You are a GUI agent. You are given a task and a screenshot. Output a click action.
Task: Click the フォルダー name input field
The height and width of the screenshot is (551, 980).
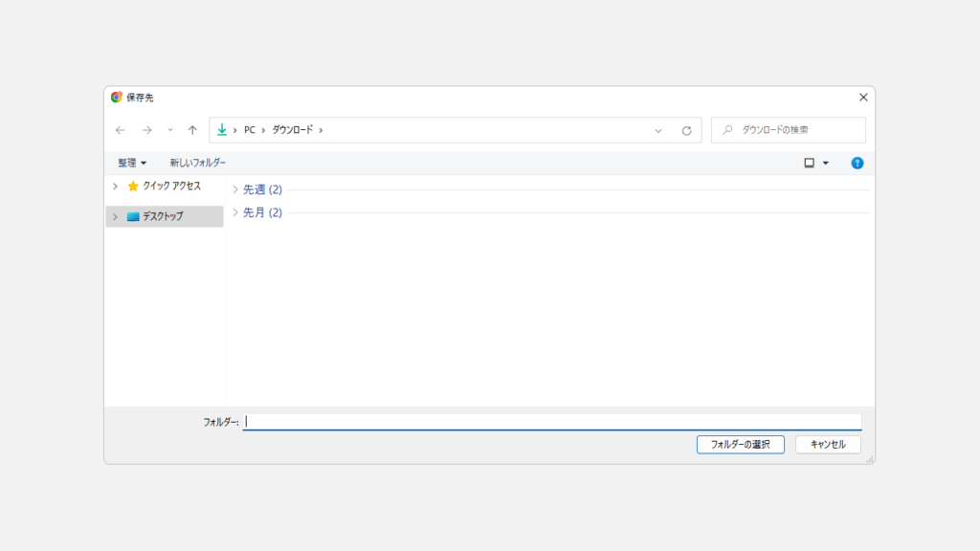tap(552, 422)
